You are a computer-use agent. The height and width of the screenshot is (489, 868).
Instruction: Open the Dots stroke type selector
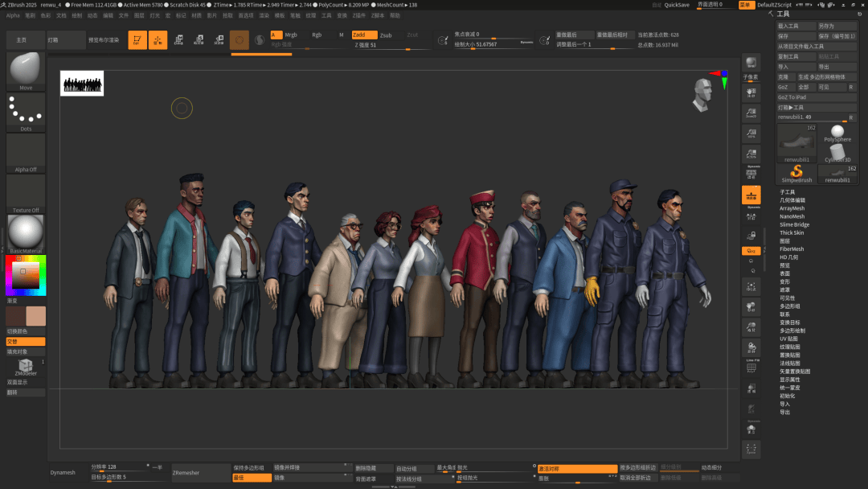(26, 113)
